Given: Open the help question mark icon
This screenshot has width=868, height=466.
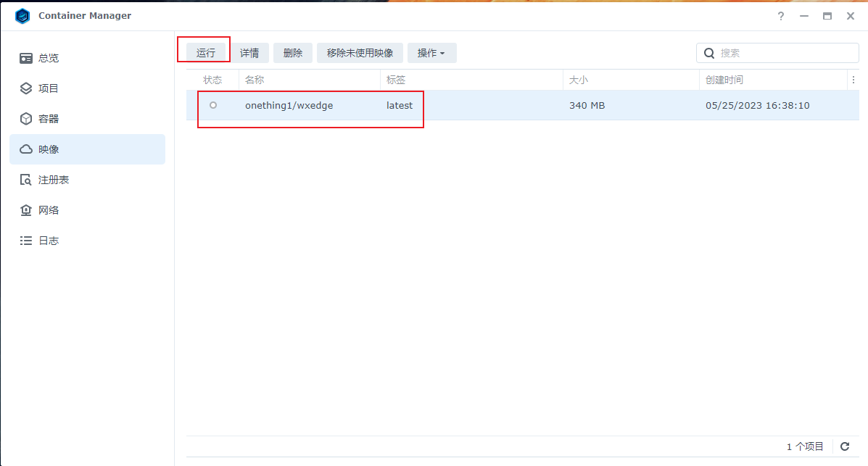Looking at the screenshot, I should tap(781, 16).
